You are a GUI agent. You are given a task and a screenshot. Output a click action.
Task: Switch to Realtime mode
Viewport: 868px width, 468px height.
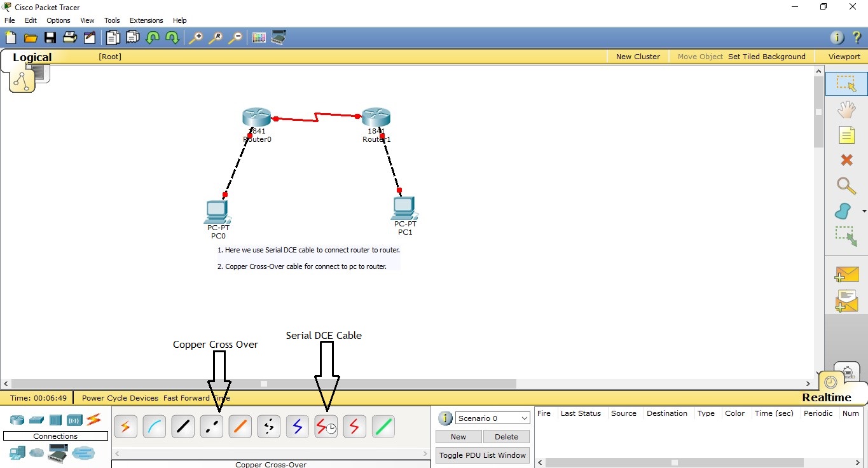[830, 382]
